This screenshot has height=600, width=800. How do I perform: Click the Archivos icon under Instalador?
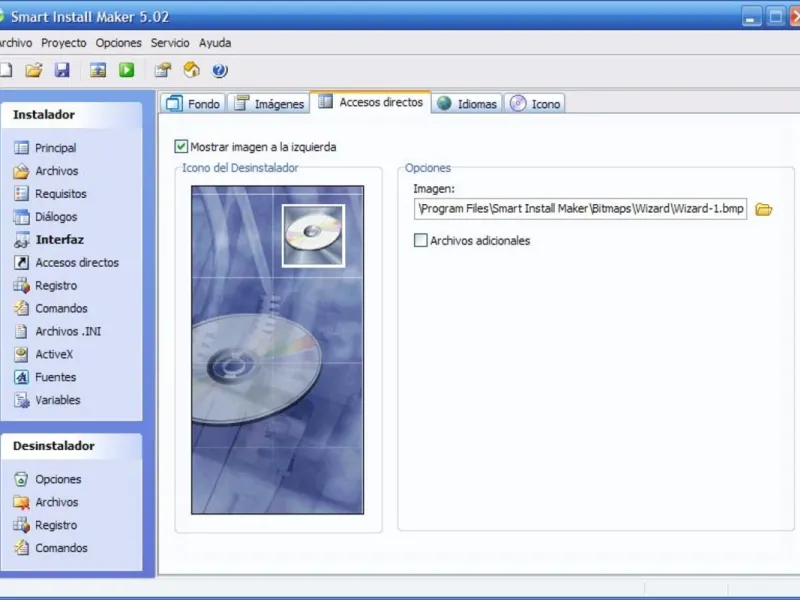click(x=21, y=171)
